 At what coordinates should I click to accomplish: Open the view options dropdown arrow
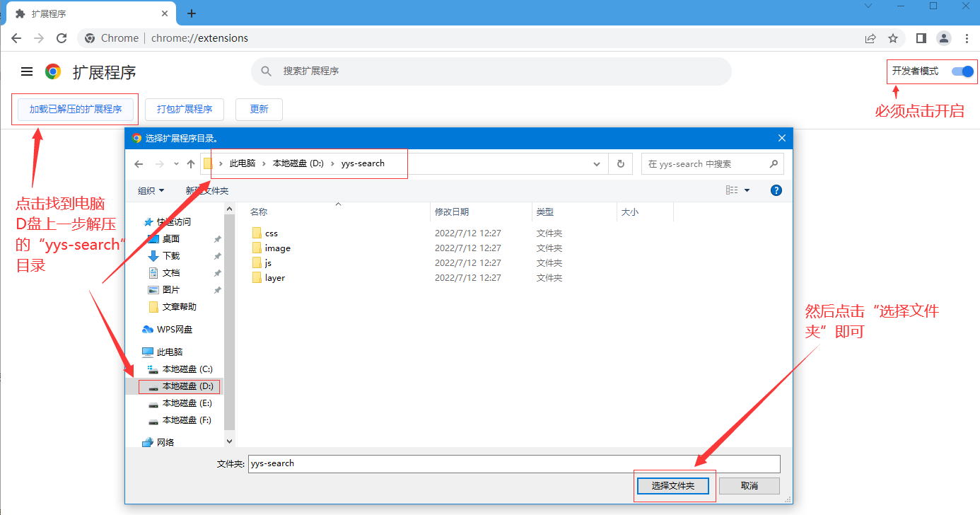click(x=747, y=190)
